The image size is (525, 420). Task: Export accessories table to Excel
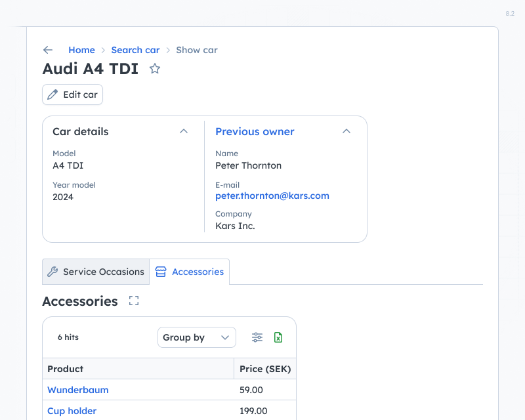(278, 337)
